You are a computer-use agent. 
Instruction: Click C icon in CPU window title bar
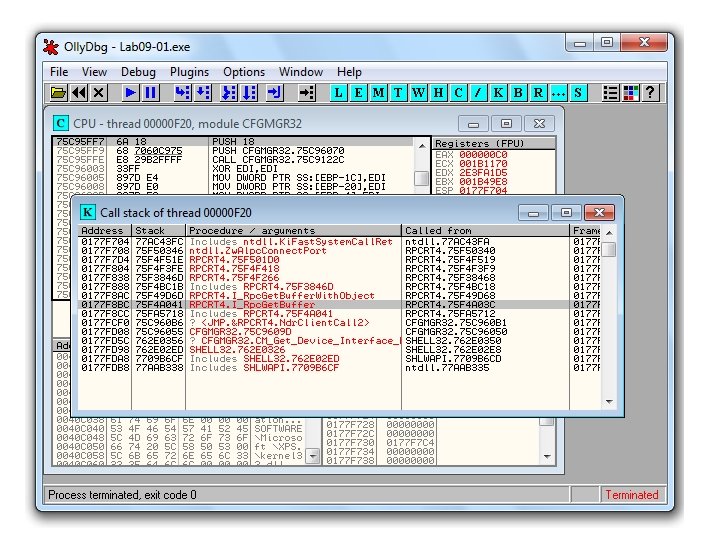point(61,124)
